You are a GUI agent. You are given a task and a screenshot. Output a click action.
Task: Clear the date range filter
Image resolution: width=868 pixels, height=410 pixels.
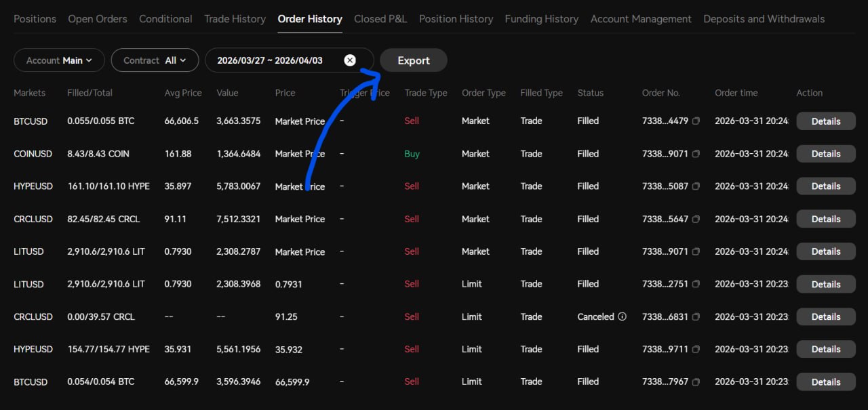[350, 60]
